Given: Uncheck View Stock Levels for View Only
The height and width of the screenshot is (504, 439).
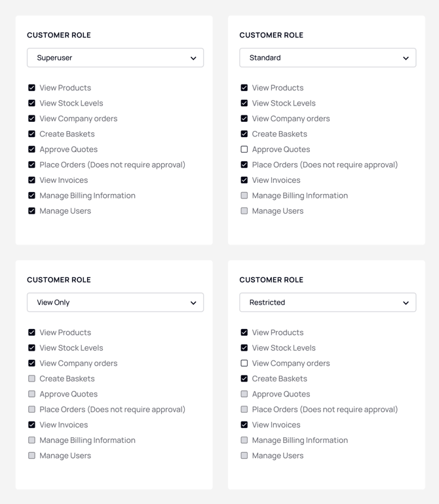Looking at the screenshot, I should pyautogui.click(x=31, y=348).
